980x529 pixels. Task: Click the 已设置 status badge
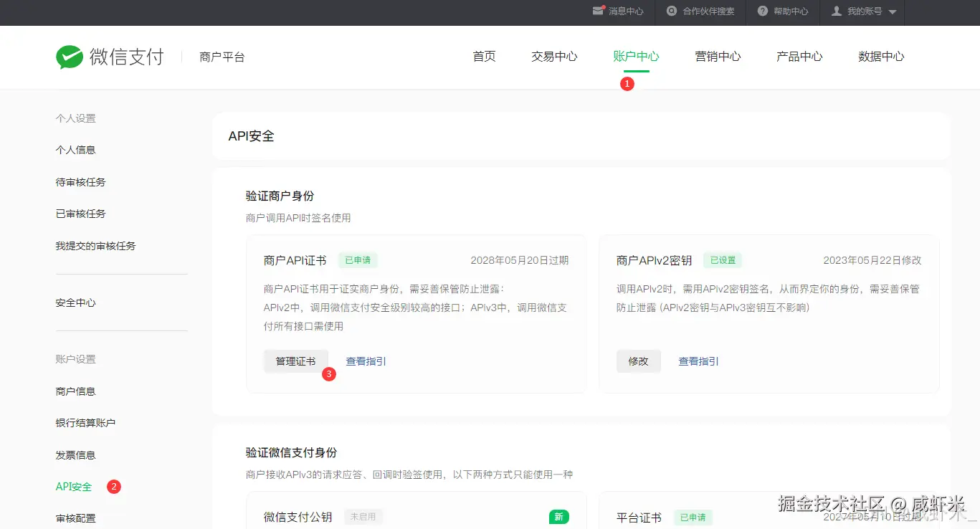[723, 260]
